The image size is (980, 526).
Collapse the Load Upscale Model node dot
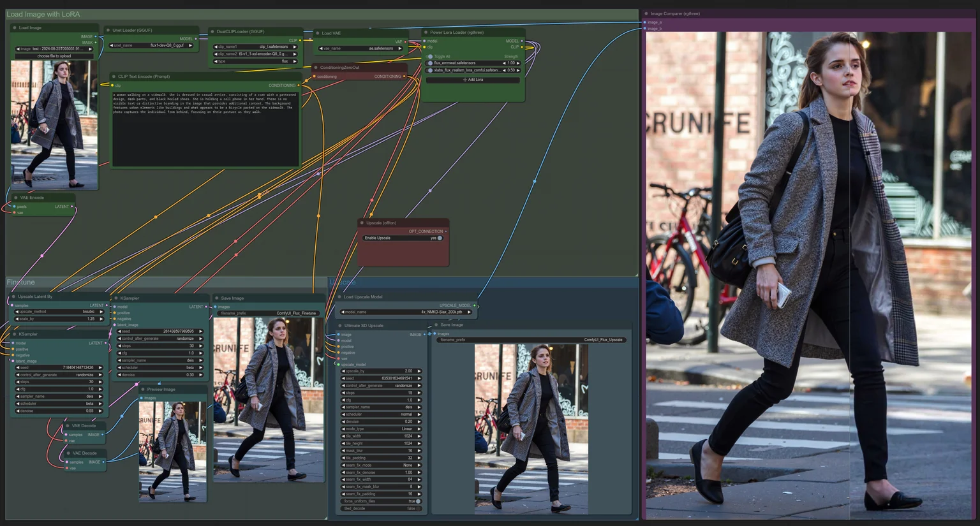339,297
